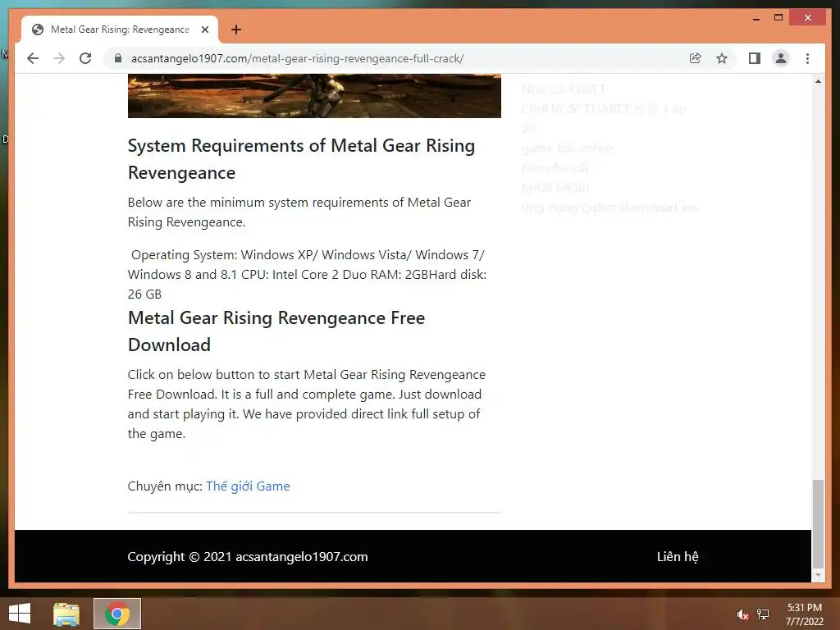The height and width of the screenshot is (630, 840).
Task: Close the Chrome window
Action: pyautogui.click(x=808, y=18)
